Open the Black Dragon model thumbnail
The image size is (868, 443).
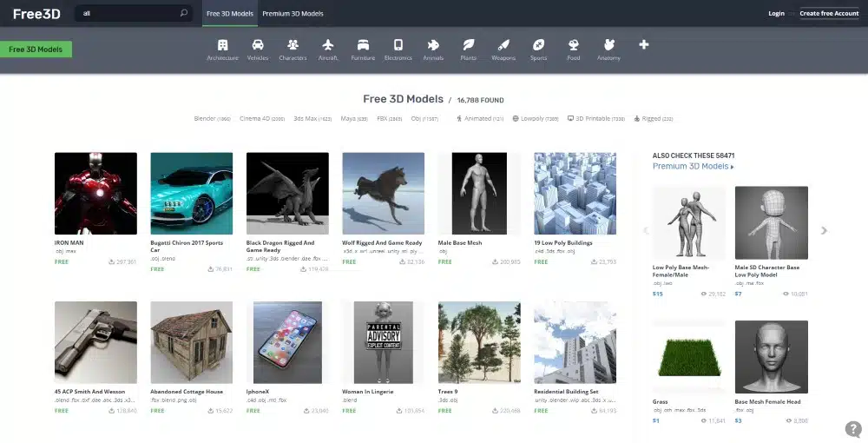(287, 193)
